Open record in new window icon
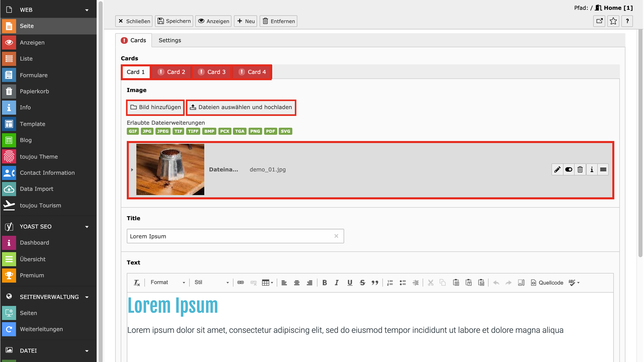 click(x=599, y=21)
